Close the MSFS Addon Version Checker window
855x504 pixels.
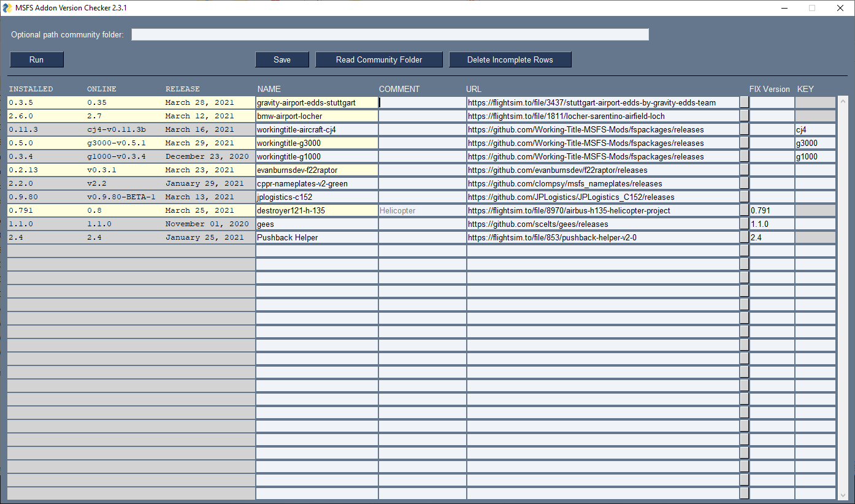[x=840, y=8]
